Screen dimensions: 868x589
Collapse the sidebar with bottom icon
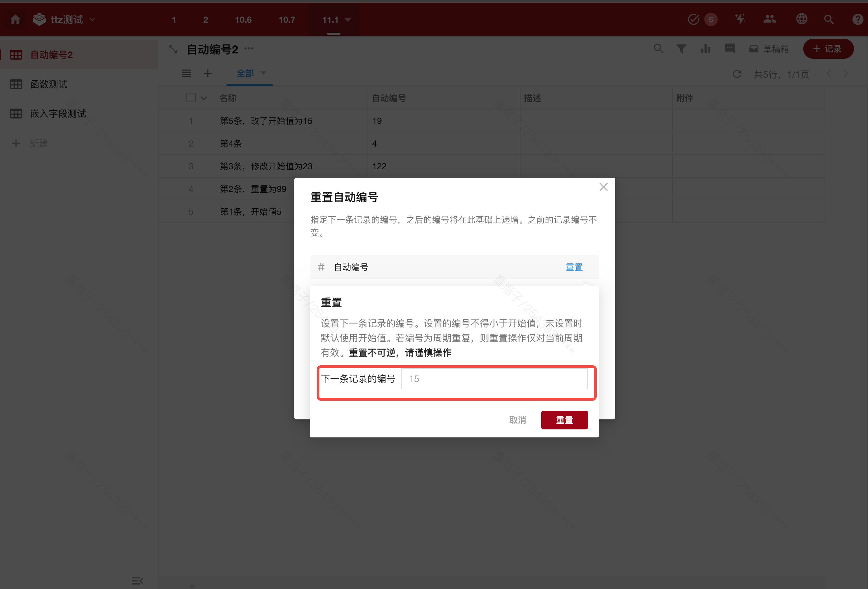click(137, 580)
